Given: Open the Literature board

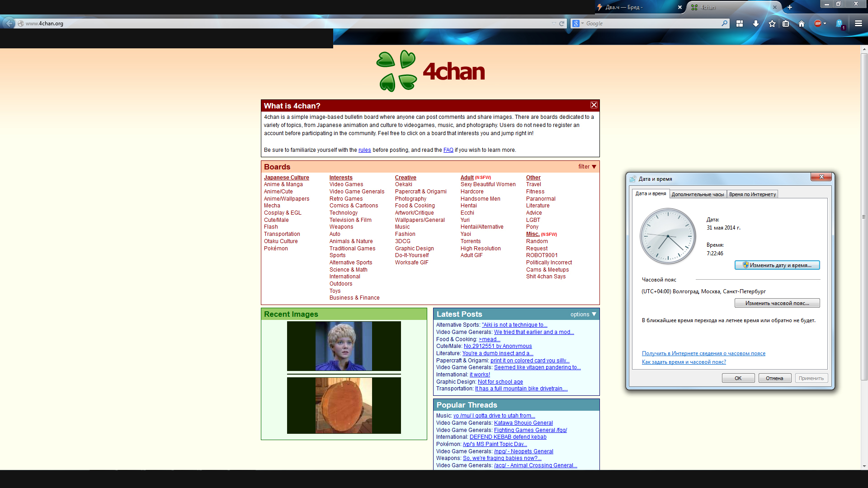Looking at the screenshot, I should pyautogui.click(x=538, y=206).
